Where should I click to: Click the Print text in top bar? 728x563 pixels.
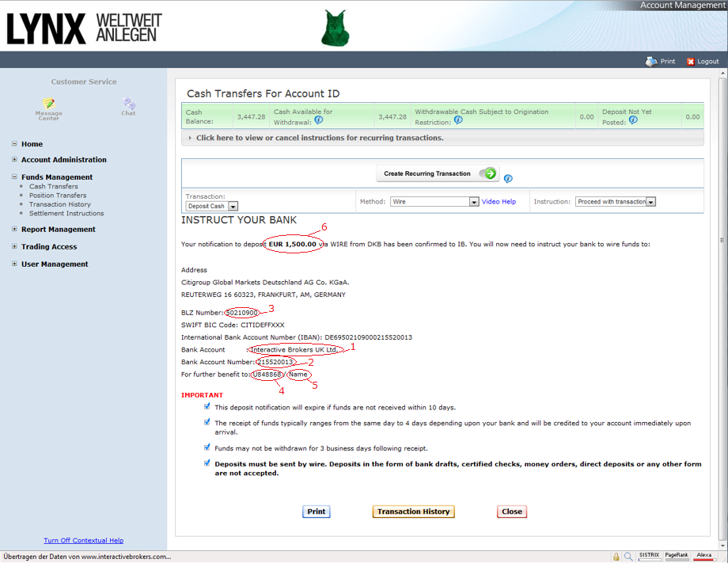click(x=668, y=61)
